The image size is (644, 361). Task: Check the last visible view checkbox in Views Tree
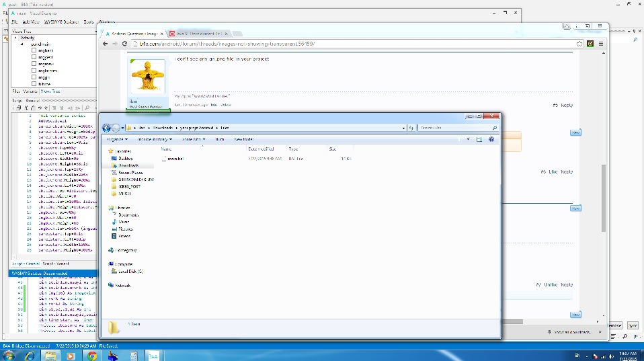click(x=34, y=84)
